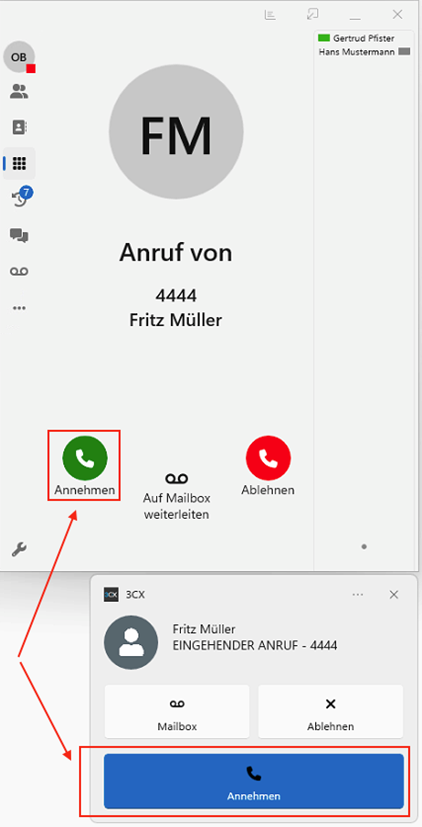Open settings wrench icon
Screen dimensions: 422x827
pyautogui.click(x=20, y=550)
